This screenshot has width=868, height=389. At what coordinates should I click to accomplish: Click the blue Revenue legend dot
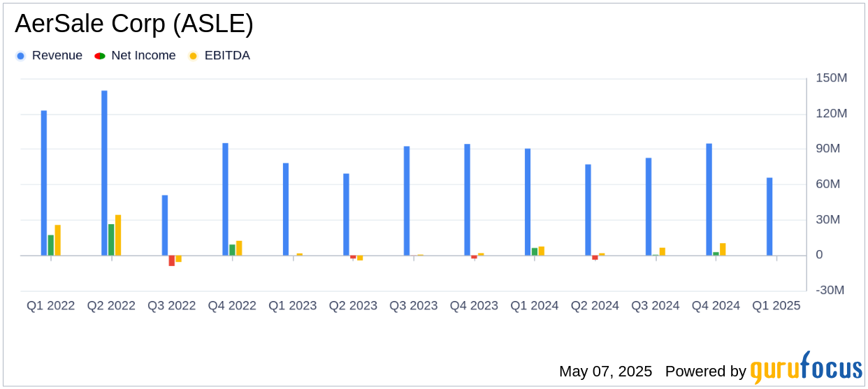tap(20, 56)
